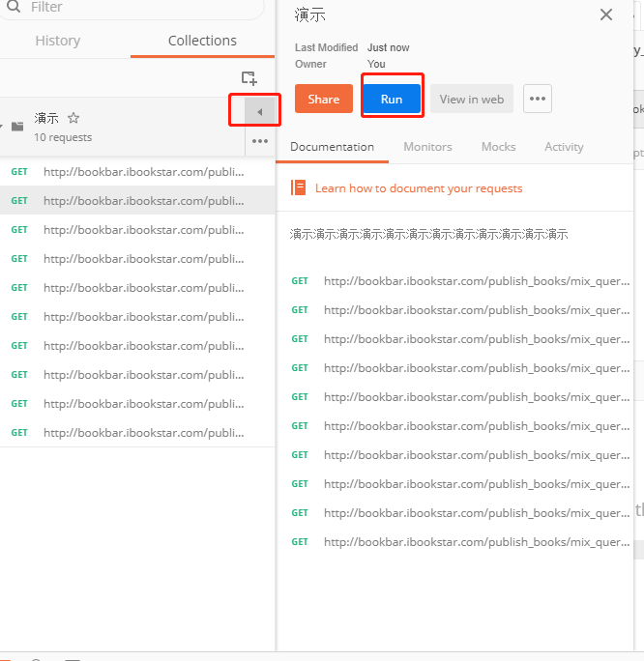Switch to the Monitors tab

pyautogui.click(x=427, y=147)
